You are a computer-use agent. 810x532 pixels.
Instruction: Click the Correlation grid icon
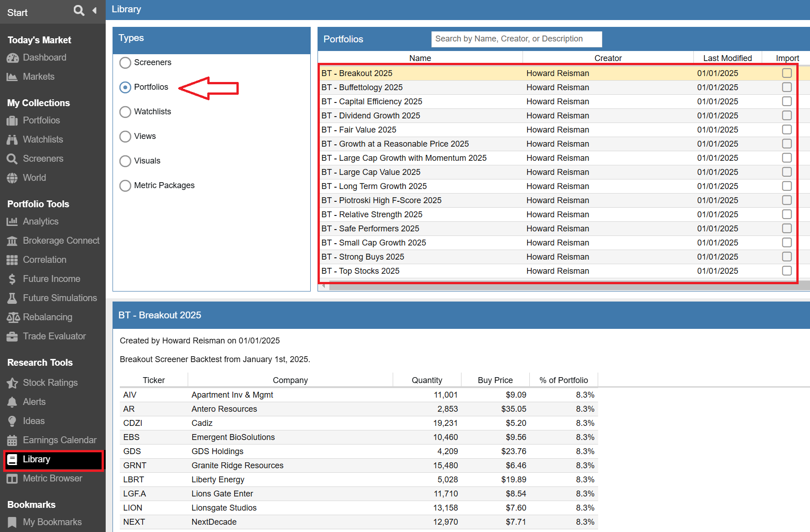12,260
